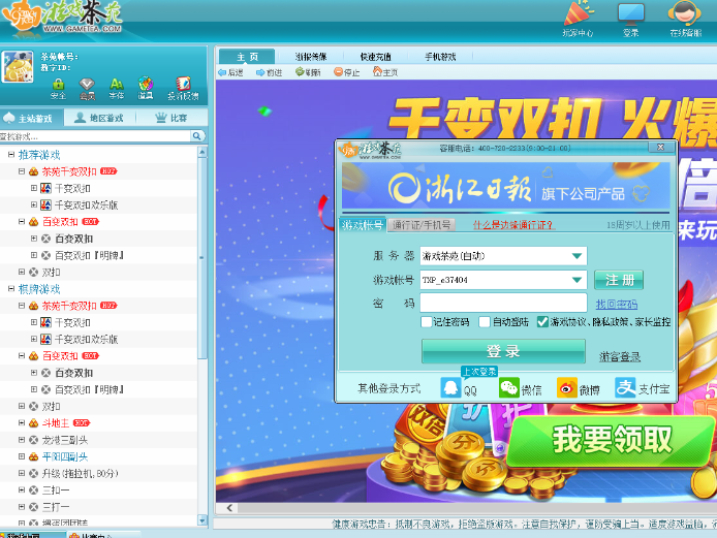Select 游戏帐号 login tab
Screen dimensions: 717x538
(363, 224)
